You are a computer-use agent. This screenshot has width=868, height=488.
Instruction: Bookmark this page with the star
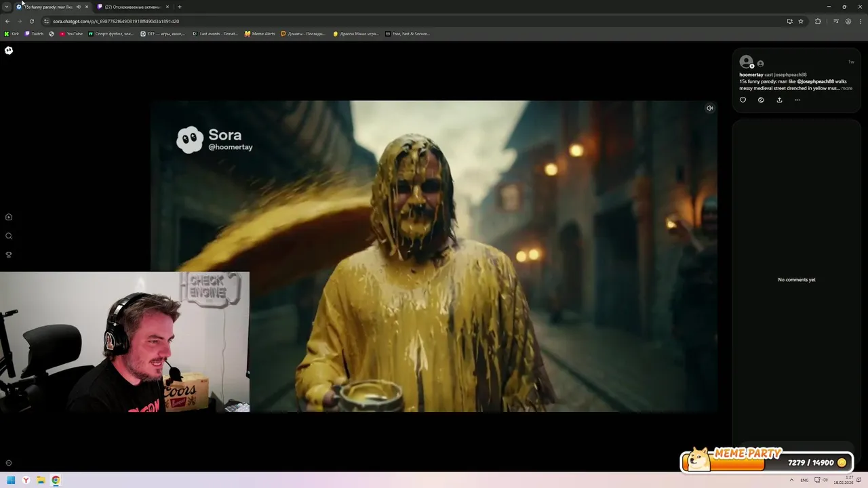[x=801, y=21]
